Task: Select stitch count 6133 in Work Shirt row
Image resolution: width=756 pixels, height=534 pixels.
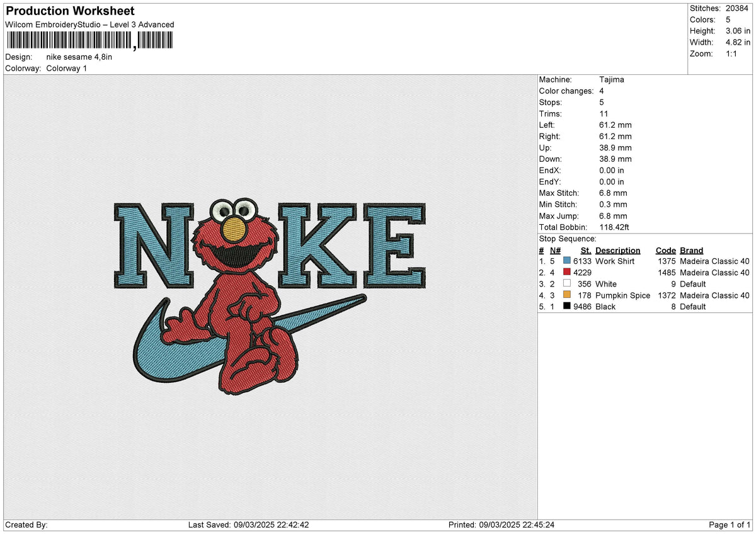Action: (582, 261)
